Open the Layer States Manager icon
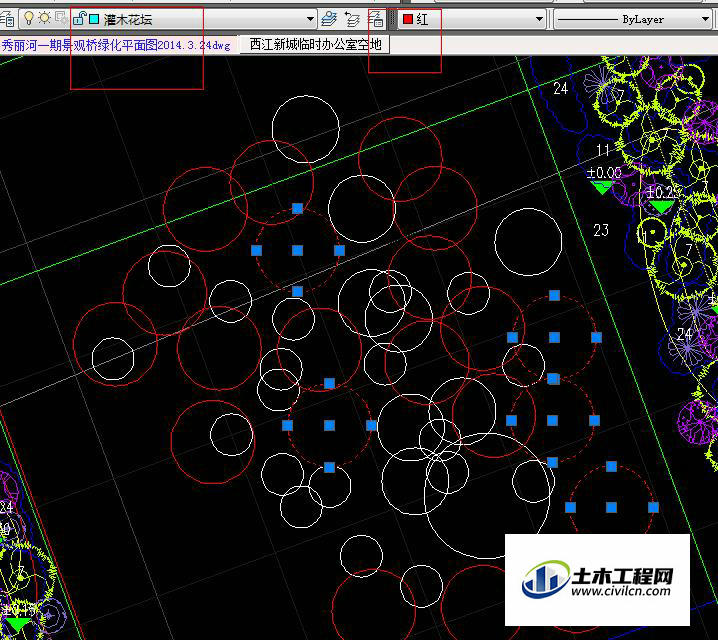 [x=375, y=19]
